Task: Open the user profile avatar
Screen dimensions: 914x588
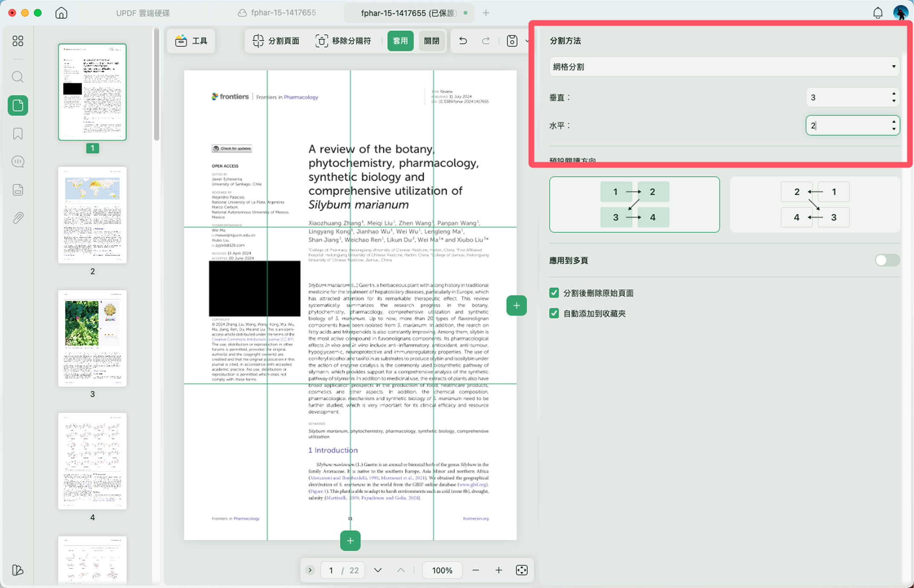Action: [901, 13]
